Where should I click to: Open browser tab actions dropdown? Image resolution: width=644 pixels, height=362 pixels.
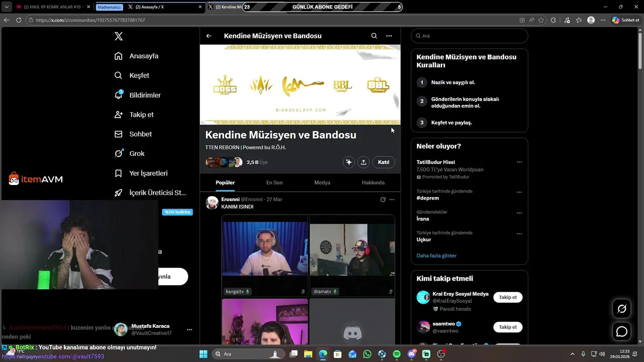pos(7,7)
